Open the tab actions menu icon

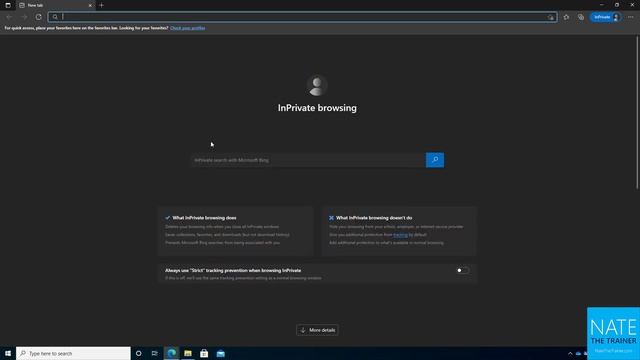tap(8, 5)
